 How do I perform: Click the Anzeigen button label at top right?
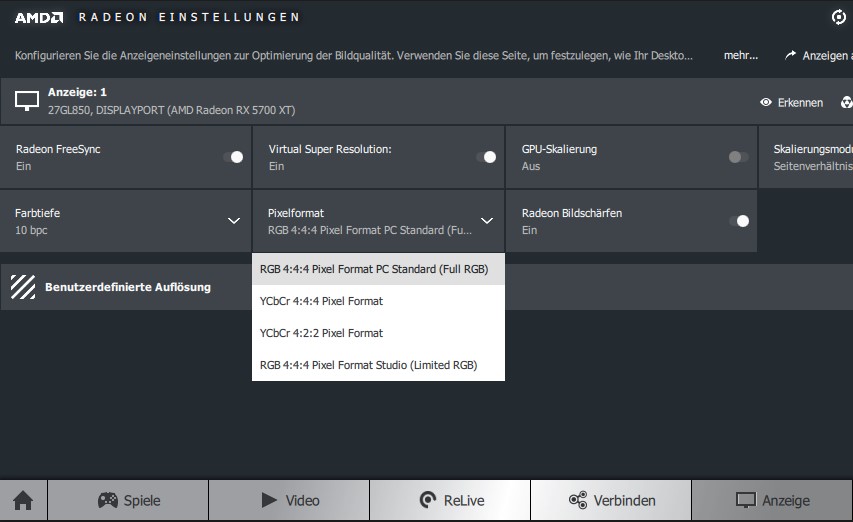pos(827,55)
